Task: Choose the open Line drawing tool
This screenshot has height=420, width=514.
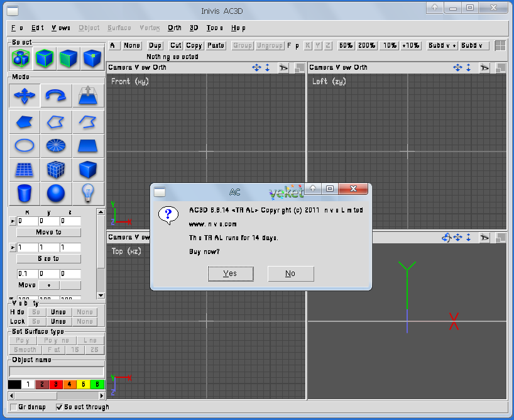Action: (88, 122)
